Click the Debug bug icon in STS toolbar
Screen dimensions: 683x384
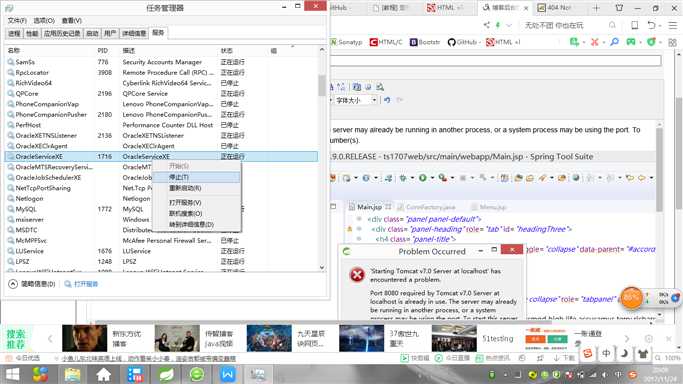click(402, 178)
